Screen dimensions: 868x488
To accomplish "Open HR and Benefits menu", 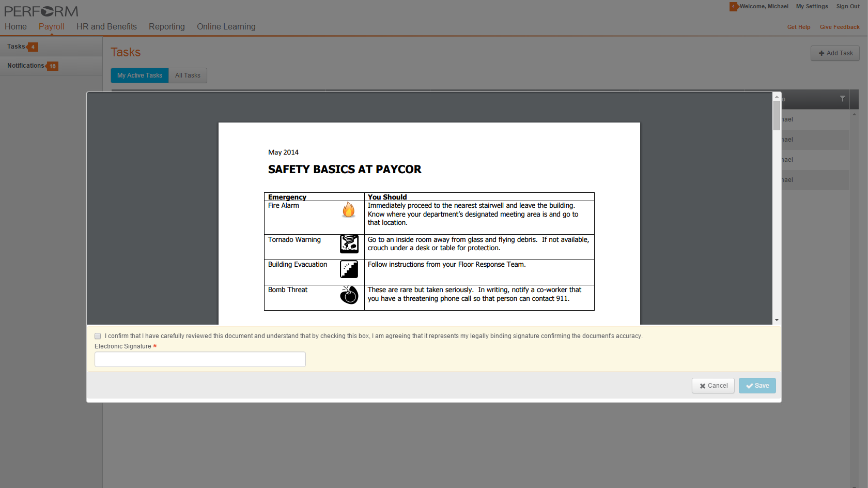I will (106, 26).
